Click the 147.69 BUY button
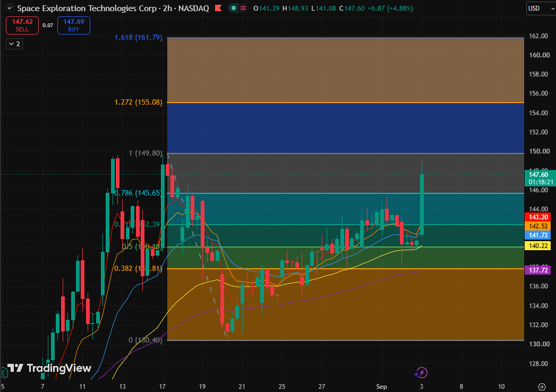The height and width of the screenshot is (392, 556). click(x=74, y=25)
